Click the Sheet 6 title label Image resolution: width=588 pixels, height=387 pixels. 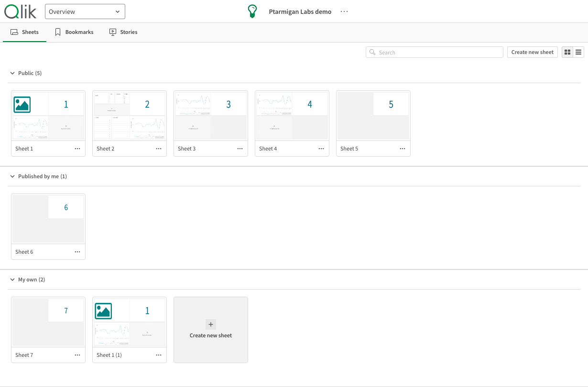coord(24,252)
